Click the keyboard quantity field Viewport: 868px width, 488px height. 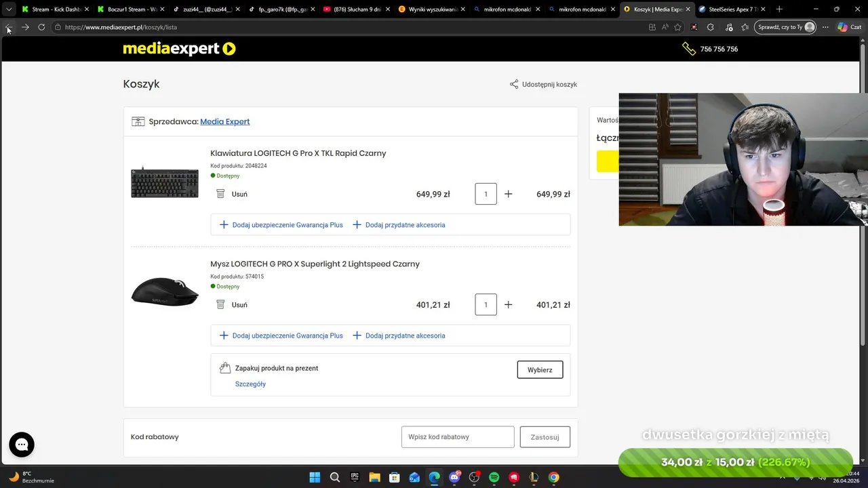pos(486,194)
